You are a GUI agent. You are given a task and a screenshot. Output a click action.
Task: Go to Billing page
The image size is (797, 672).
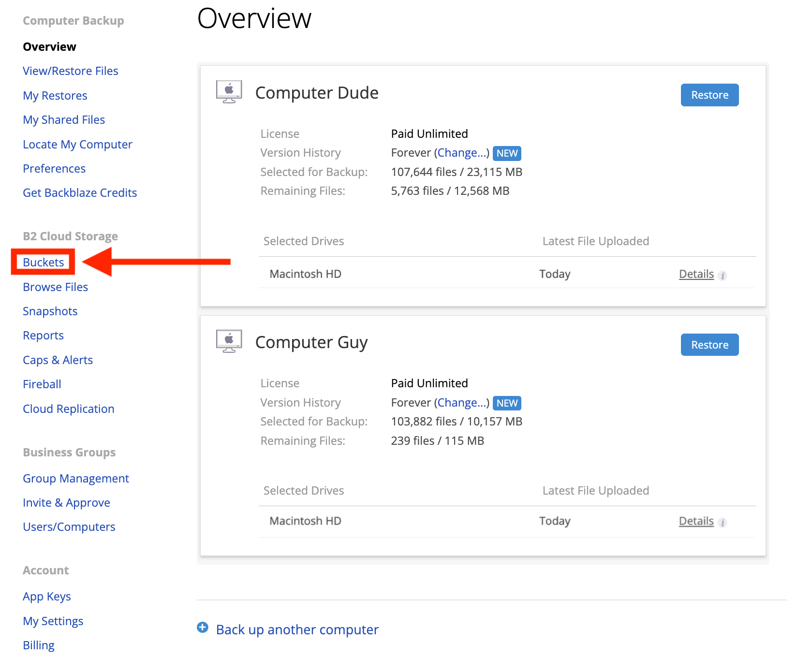tap(39, 645)
